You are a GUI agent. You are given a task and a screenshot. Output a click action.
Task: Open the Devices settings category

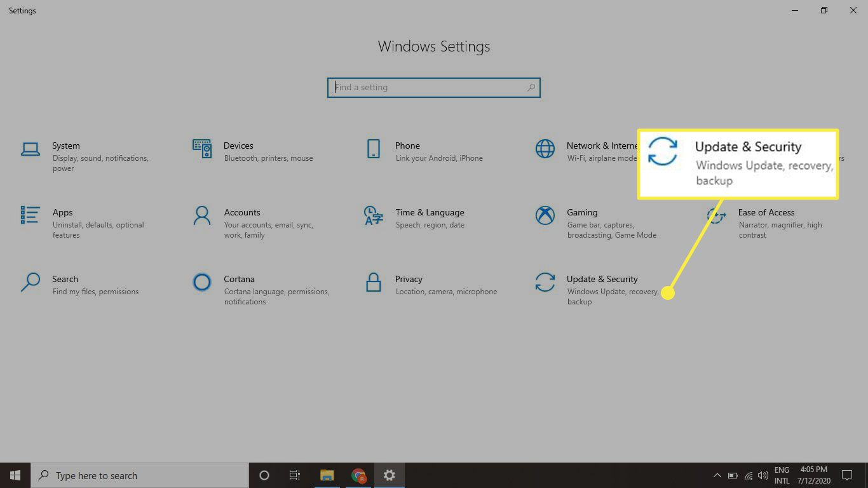pyautogui.click(x=254, y=151)
